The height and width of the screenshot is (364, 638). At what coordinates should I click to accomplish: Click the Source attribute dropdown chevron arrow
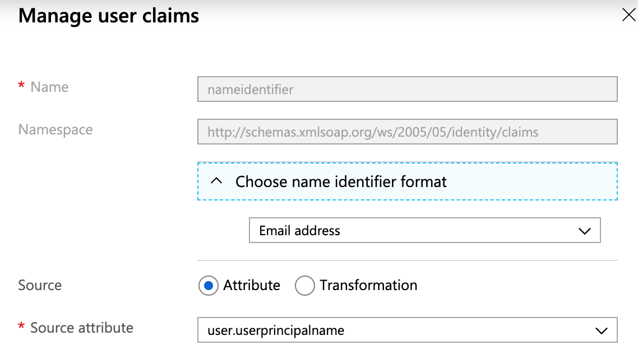tap(602, 331)
